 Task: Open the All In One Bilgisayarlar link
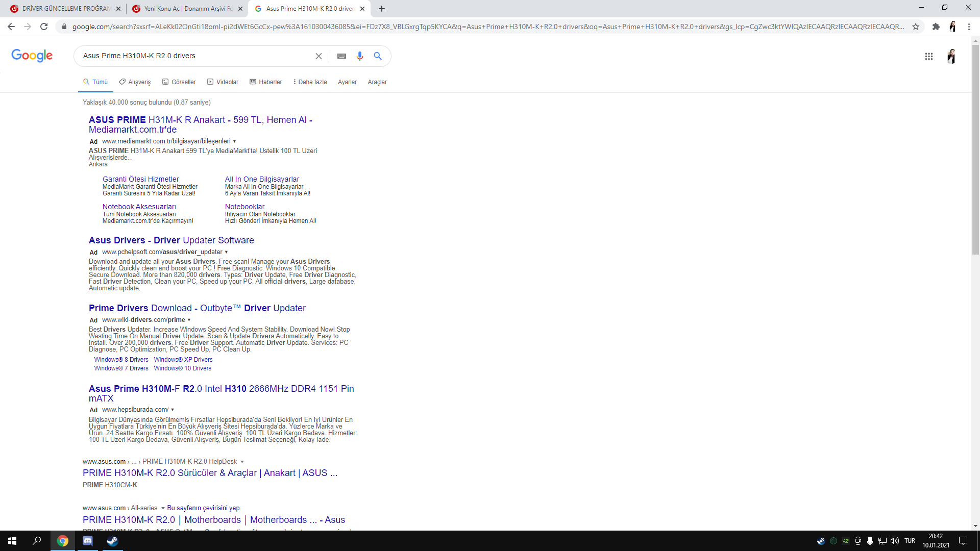(x=262, y=179)
